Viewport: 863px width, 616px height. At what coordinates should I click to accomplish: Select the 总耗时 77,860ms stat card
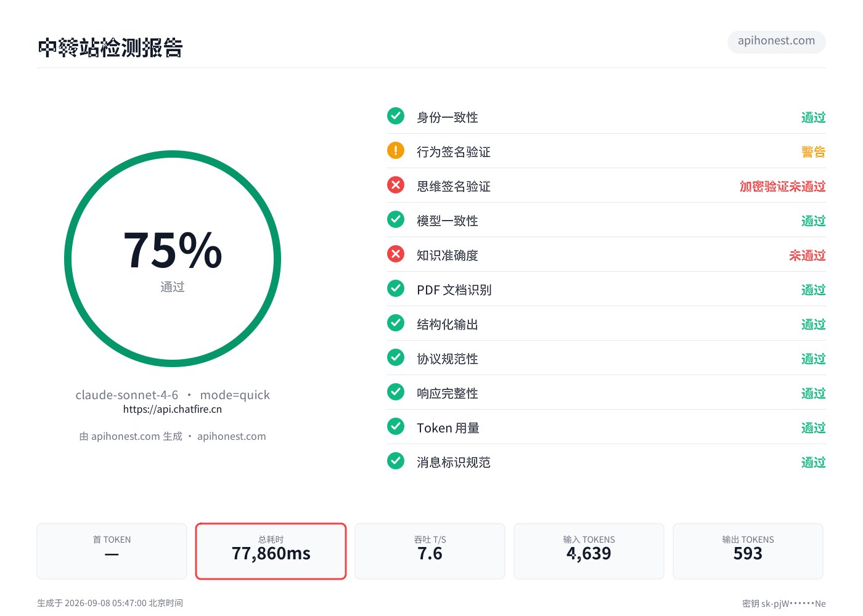click(x=271, y=551)
